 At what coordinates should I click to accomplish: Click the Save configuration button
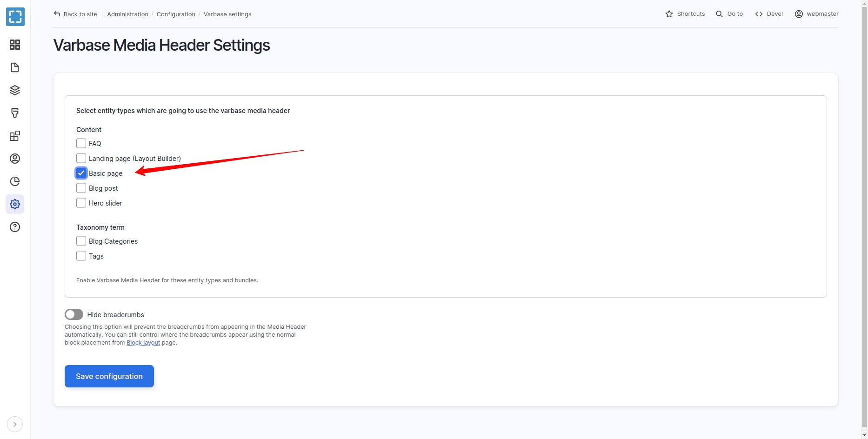(109, 376)
